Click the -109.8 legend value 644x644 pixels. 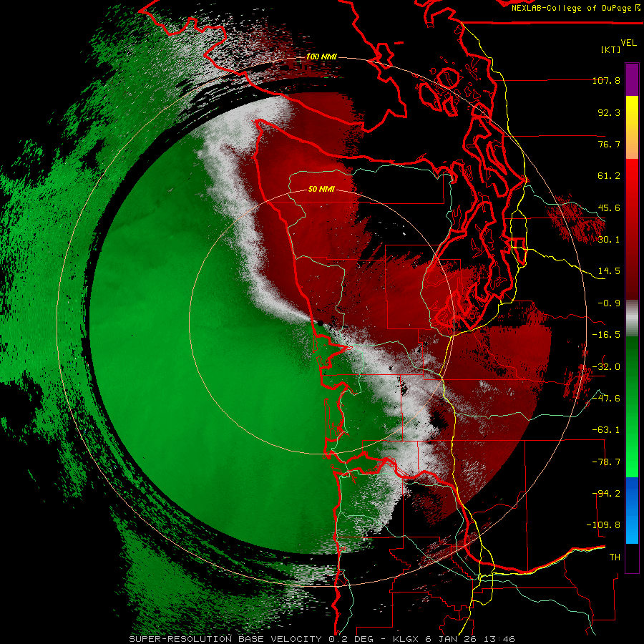(x=603, y=525)
